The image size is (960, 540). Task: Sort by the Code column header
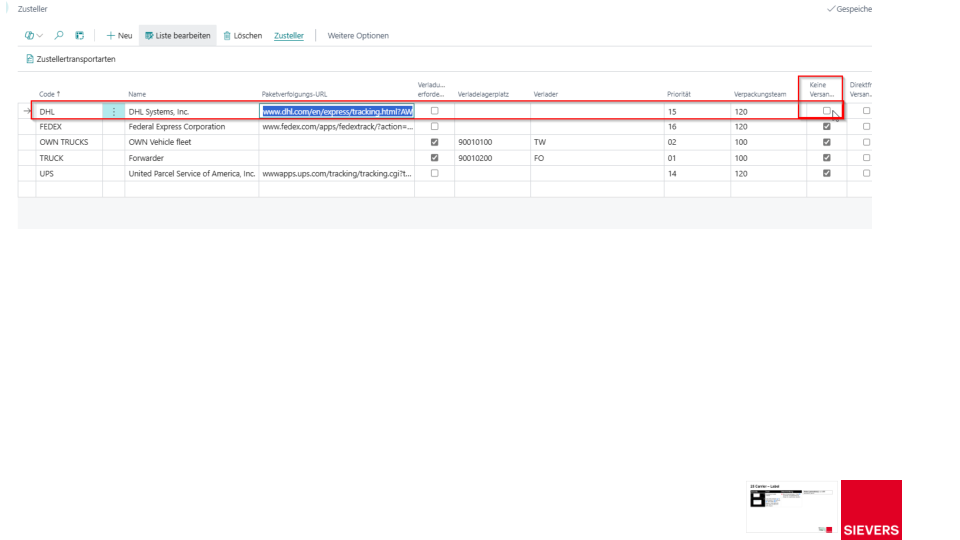pyautogui.click(x=50, y=94)
